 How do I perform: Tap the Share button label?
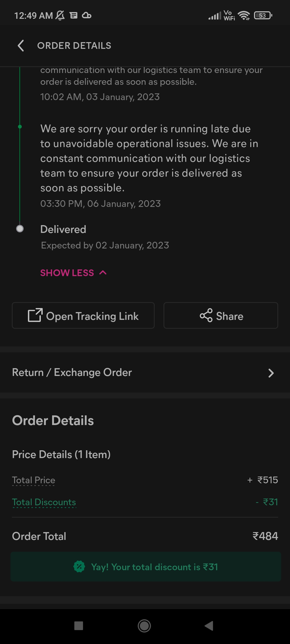pyautogui.click(x=230, y=316)
